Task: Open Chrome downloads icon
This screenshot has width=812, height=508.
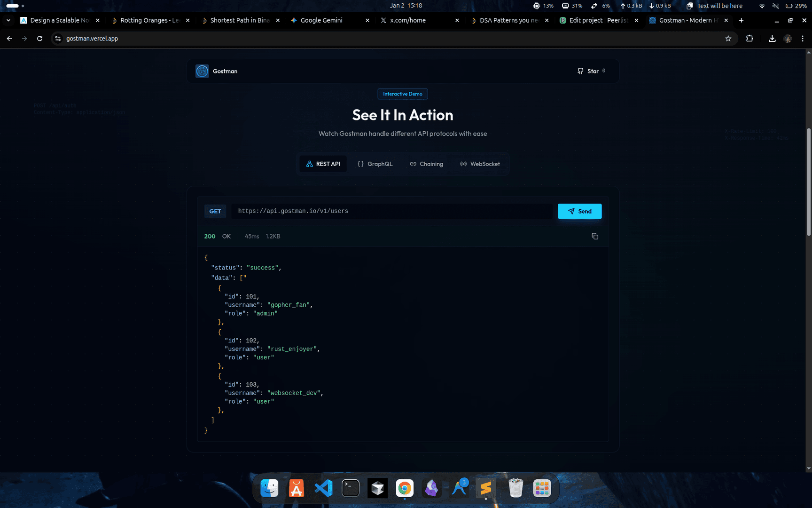Action: tap(772, 39)
